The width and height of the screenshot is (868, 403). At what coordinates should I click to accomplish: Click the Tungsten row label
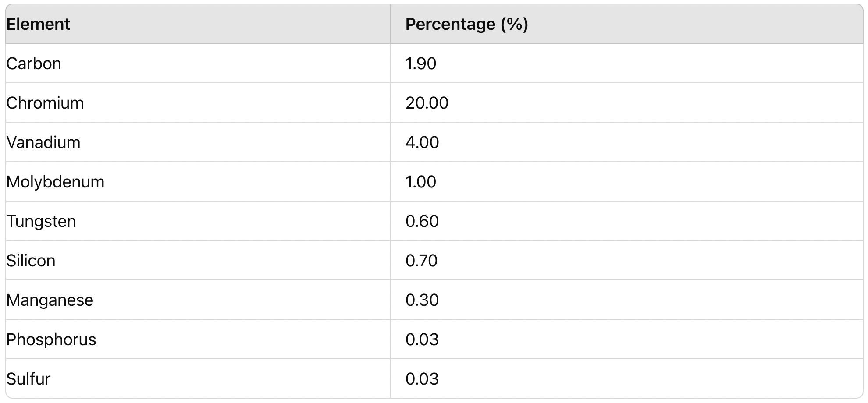click(41, 221)
